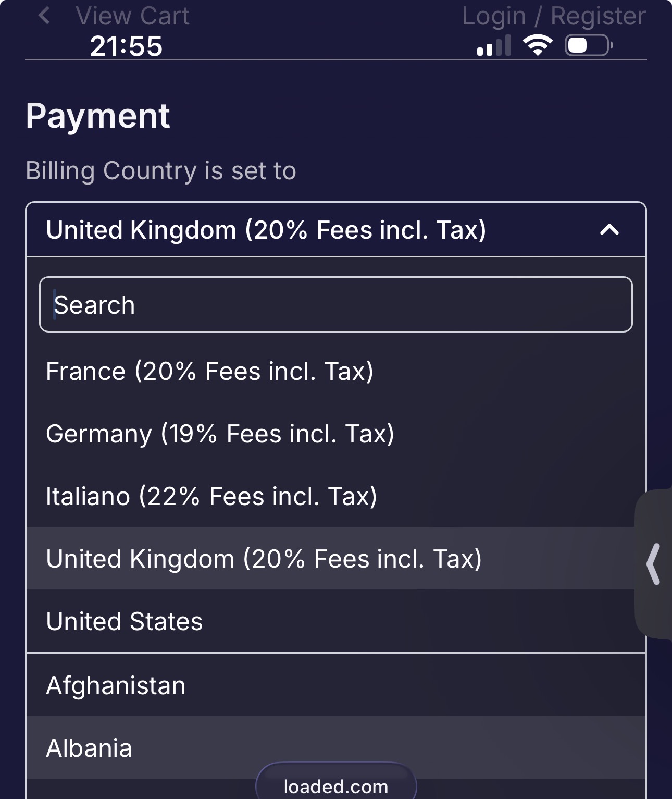Collapse the dropdown using the chevron arrow

[x=609, y=230]
